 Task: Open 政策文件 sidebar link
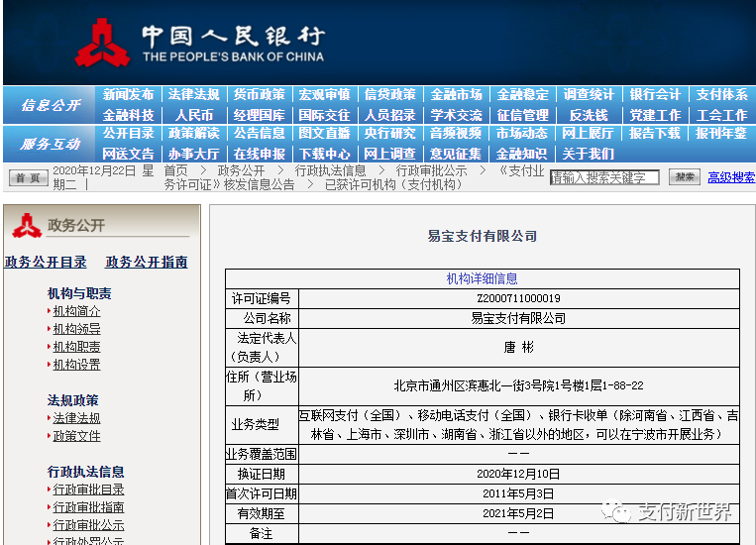pos(76,436)
